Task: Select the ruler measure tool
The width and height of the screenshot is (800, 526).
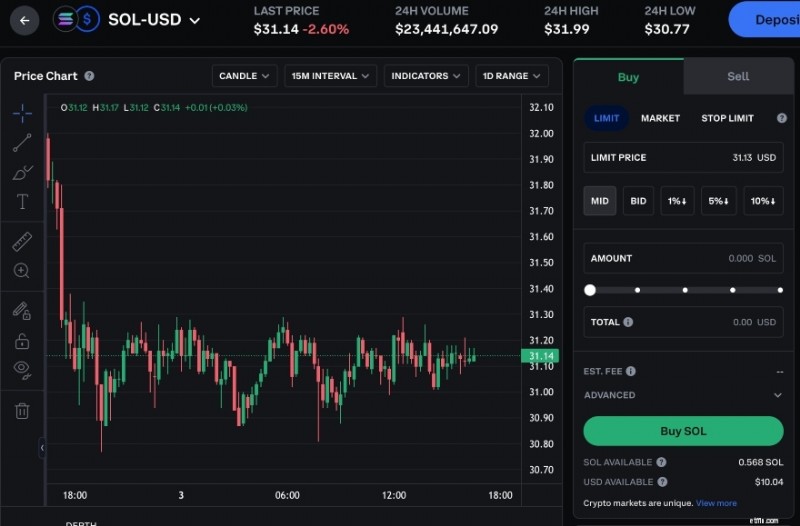Action: 22,242
